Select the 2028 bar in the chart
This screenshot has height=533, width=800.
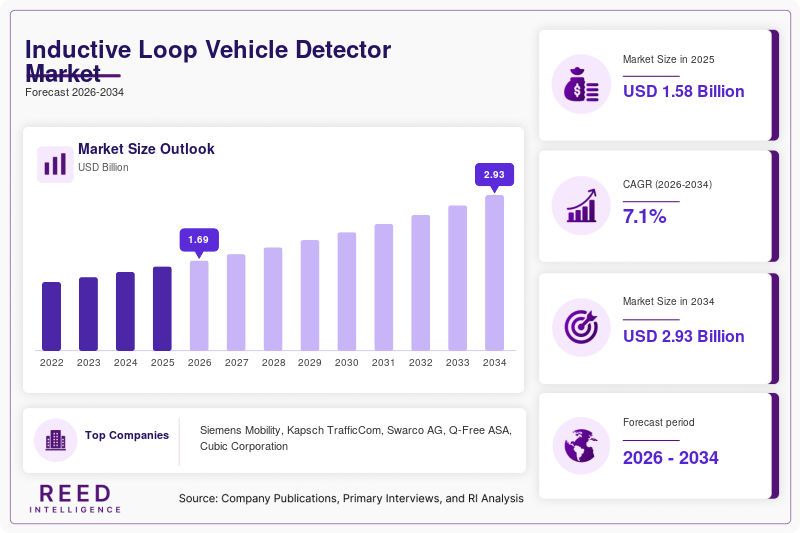click(x=273, y=299)
